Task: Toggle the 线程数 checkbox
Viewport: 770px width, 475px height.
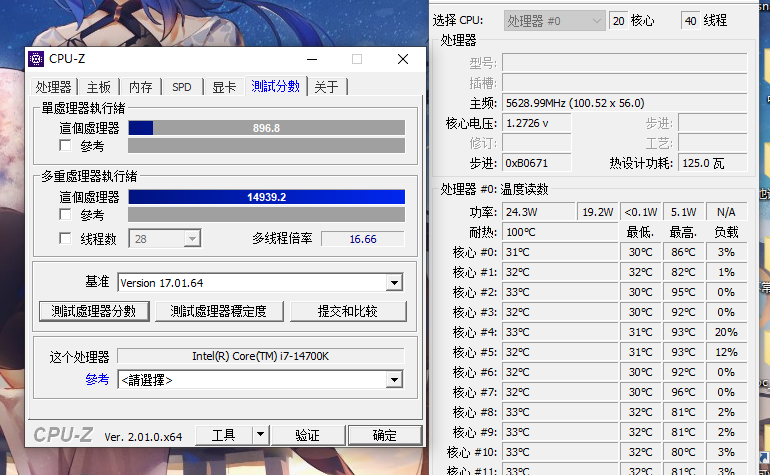Action: pyautogui.click(x=65, y=239)
